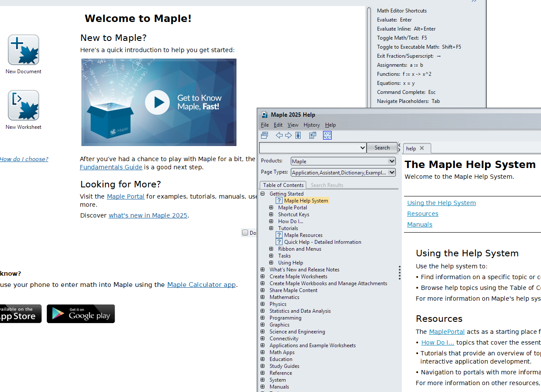Open the MaplePortal link under Resources heading

tap(447, 332)
